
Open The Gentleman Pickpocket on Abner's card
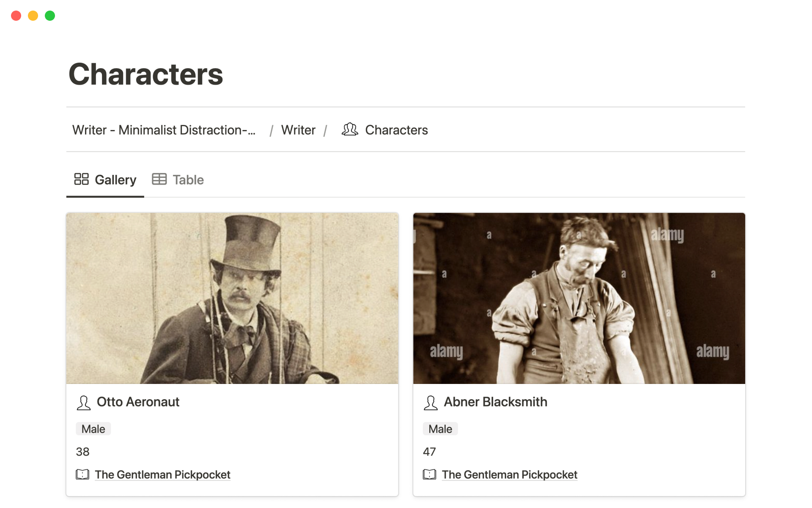510,475
